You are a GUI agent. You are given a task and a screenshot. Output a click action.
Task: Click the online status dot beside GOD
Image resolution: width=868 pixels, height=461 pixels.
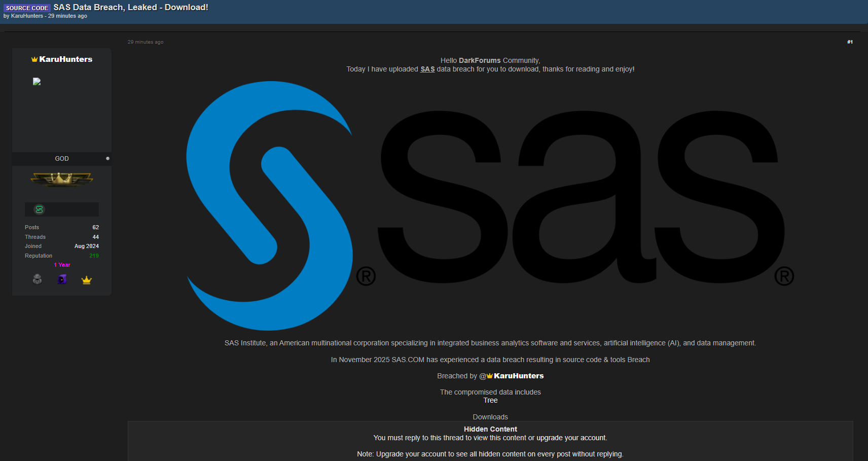coord(107,159)
